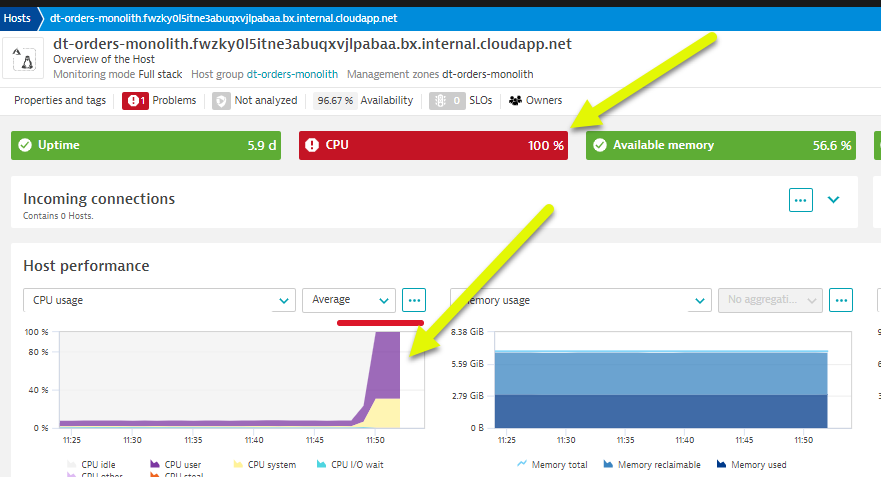The height and width of the screenshot is (477, 881).
Task: Open the Average aggregation dropdown
Action: (x=349, y=300)
